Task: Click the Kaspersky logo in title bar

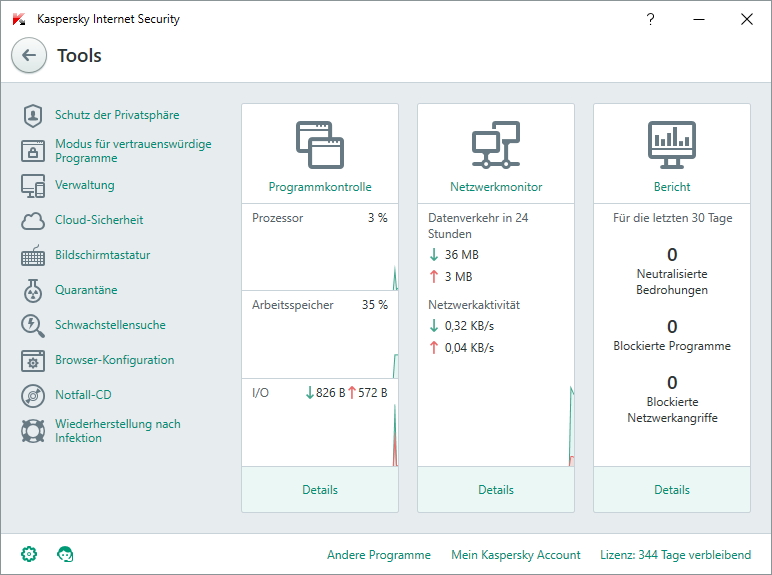Action: [x=19, y=19]
